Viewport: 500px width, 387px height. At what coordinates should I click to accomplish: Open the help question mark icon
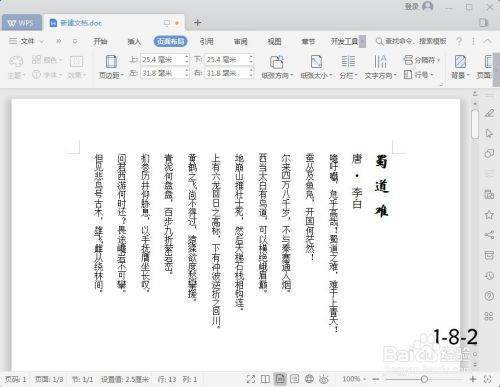(459, 41)
